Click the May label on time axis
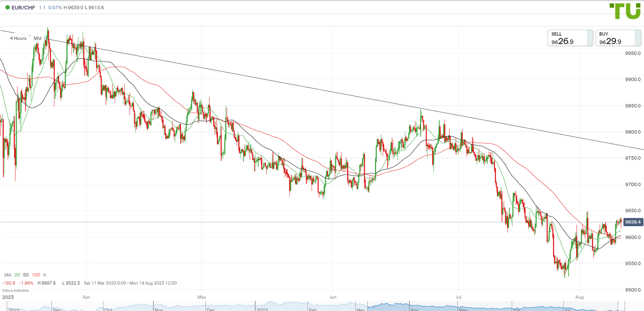 point(202,297)
